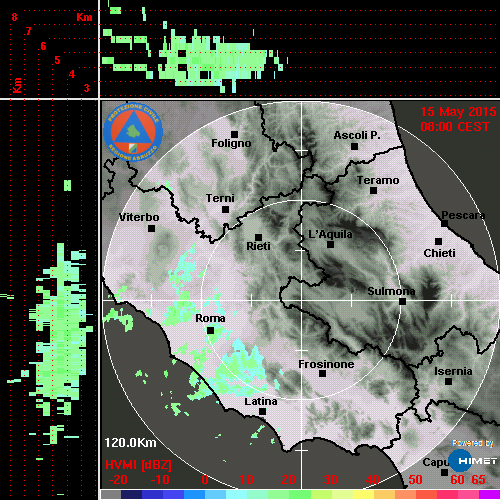Click the -10 value on dBZ scale
Viewport: 500px width, 500px height.
[160, 480]
